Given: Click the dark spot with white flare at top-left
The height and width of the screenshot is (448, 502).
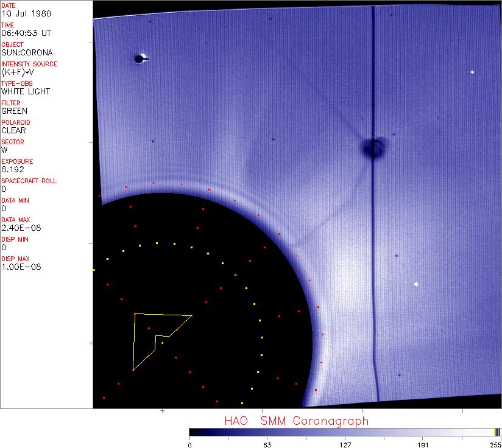Looking at the screenshot, I should (x=140, y=59).
